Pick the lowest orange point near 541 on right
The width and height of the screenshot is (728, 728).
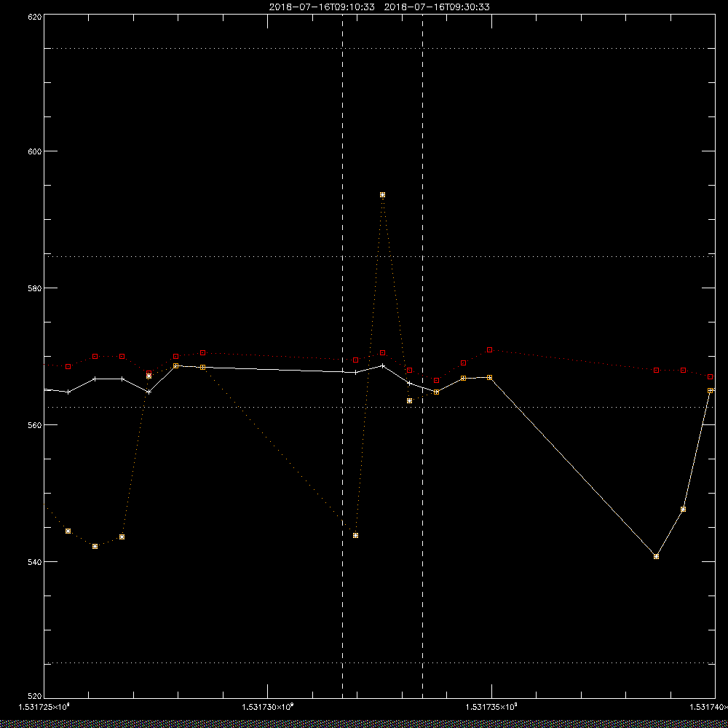(656, 556)
